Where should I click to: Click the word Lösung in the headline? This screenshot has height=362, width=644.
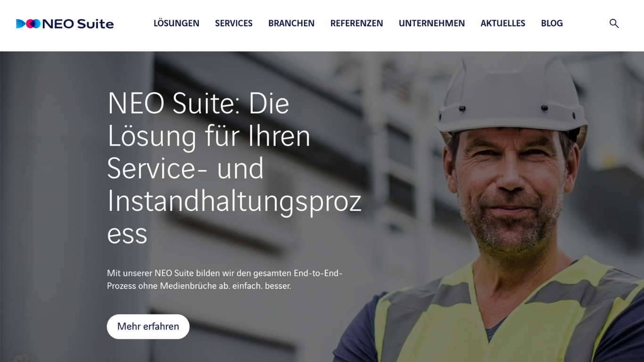[x=152, y=136]
